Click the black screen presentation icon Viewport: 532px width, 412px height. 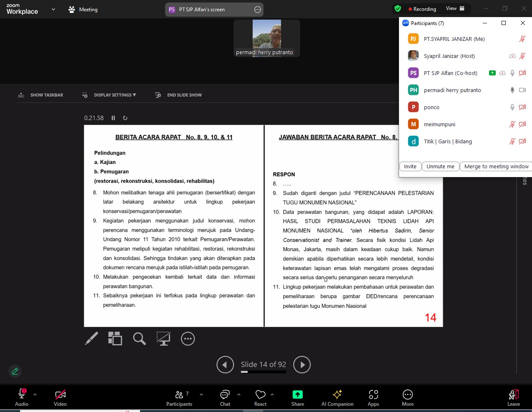click(x=163, y=339)
